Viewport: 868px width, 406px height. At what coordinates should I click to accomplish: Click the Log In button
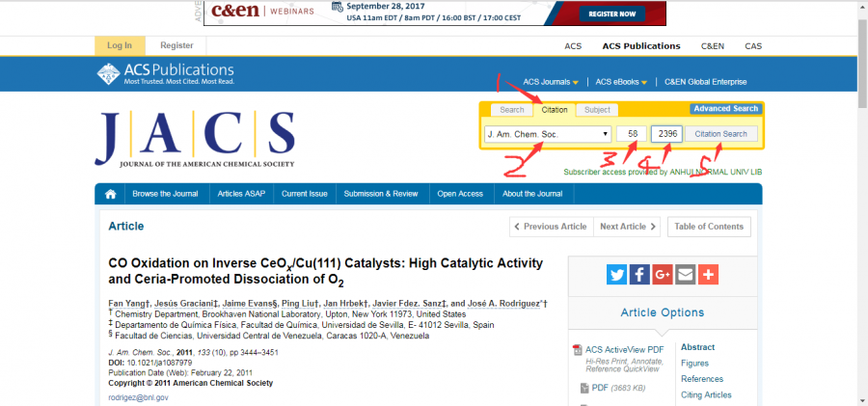pos(120,45)
